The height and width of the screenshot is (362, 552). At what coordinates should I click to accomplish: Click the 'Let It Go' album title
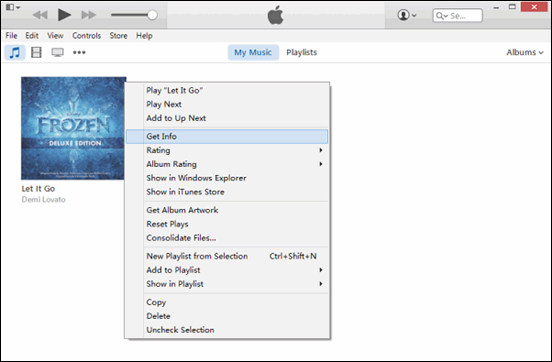click(38, 189)
